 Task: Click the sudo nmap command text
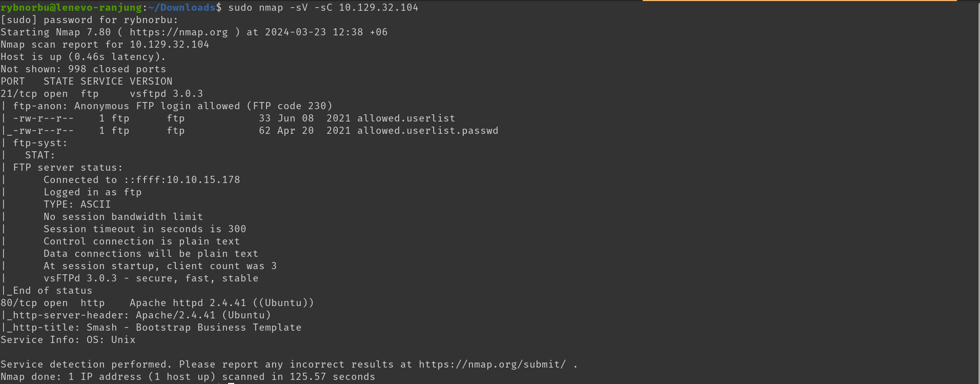(x=323, y=8)
